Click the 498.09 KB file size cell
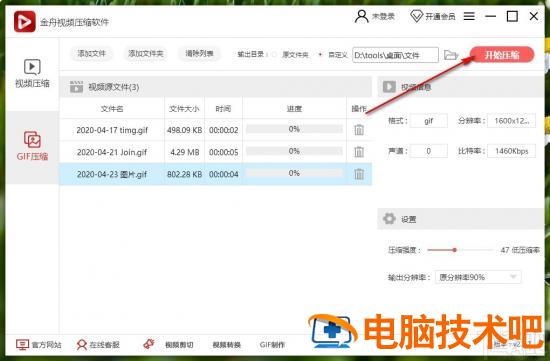The width and height of the screenshot is (550, 361). 185,130
